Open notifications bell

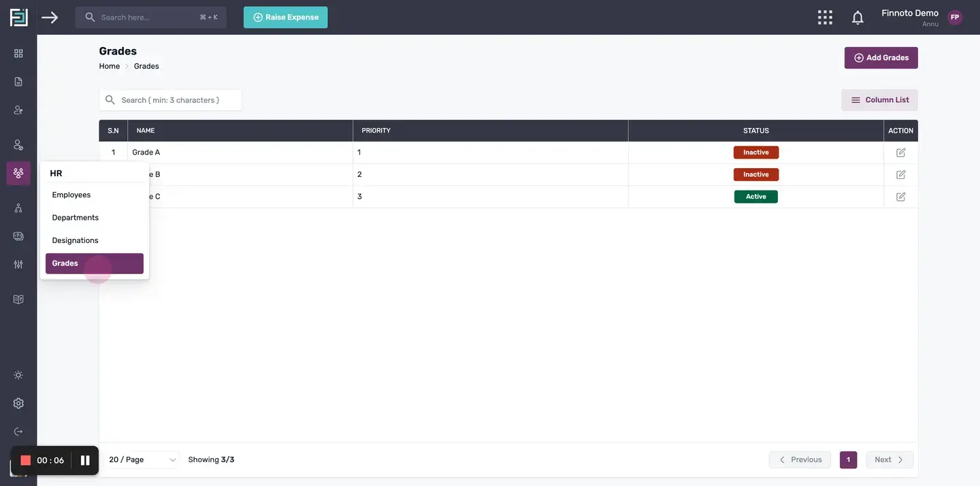pyautogui.click(x=857, y=18)
